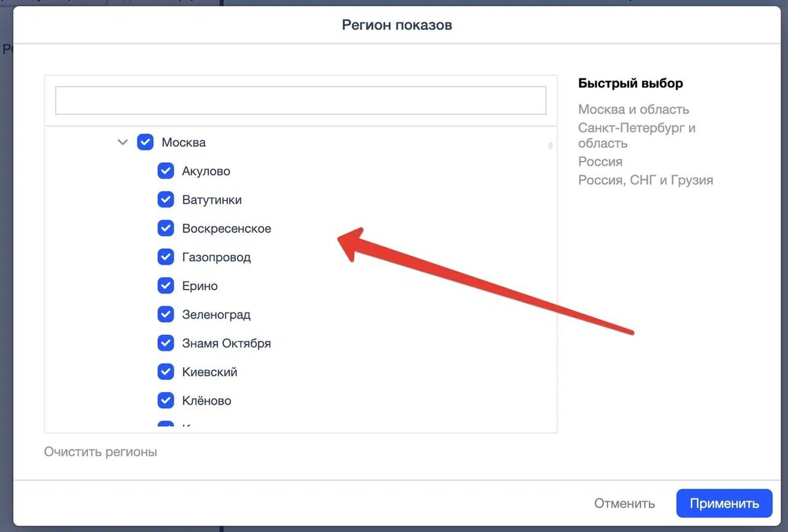Uncheck the Акулово checkbox
This screenshot has width=788, height=532.
pos(165,171)
